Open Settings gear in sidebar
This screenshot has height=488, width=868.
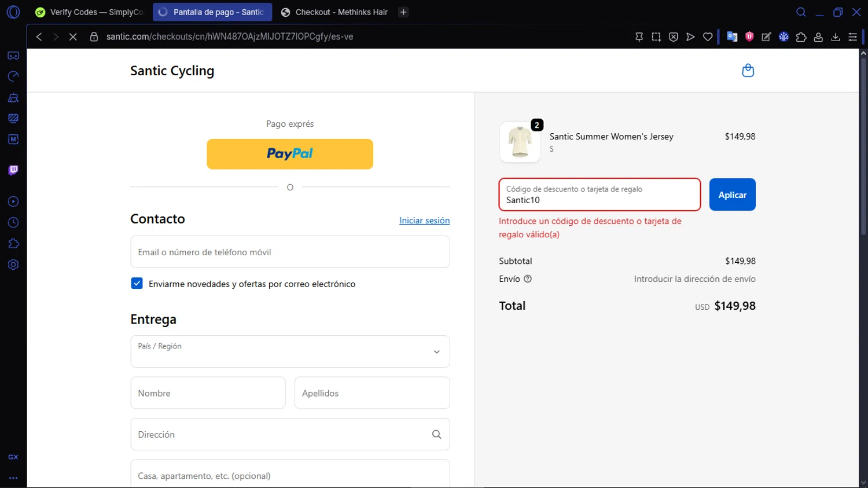click(13, 265)
